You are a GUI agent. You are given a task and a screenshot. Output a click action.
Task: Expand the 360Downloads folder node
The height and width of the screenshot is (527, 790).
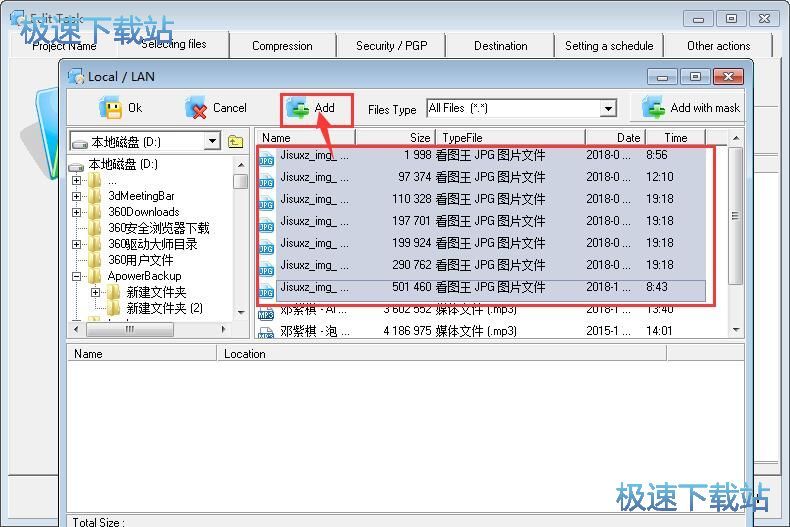point(77,212)
